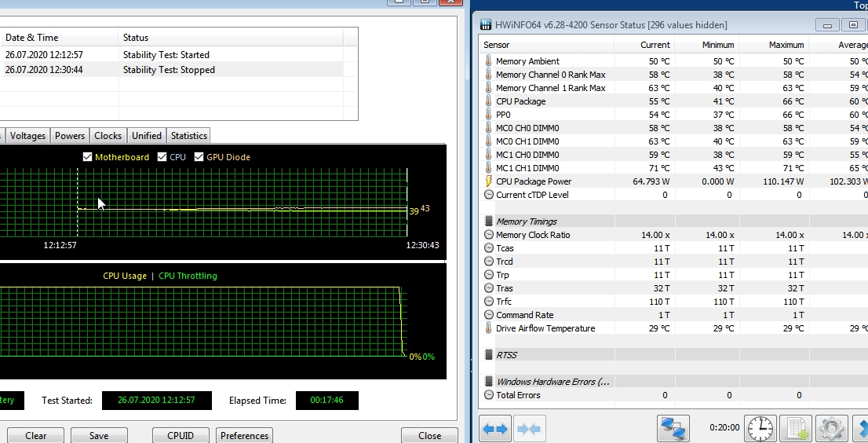Open Preferences in stability test window
The image size is (868, 443).
(x=244, y=435)
